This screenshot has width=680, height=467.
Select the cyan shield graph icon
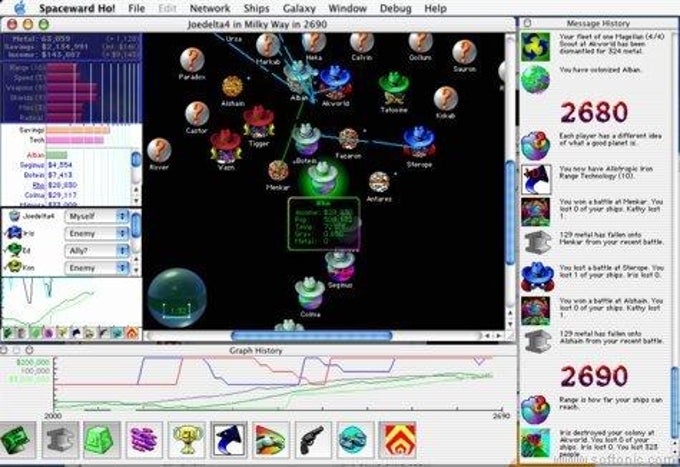point(355,440)
